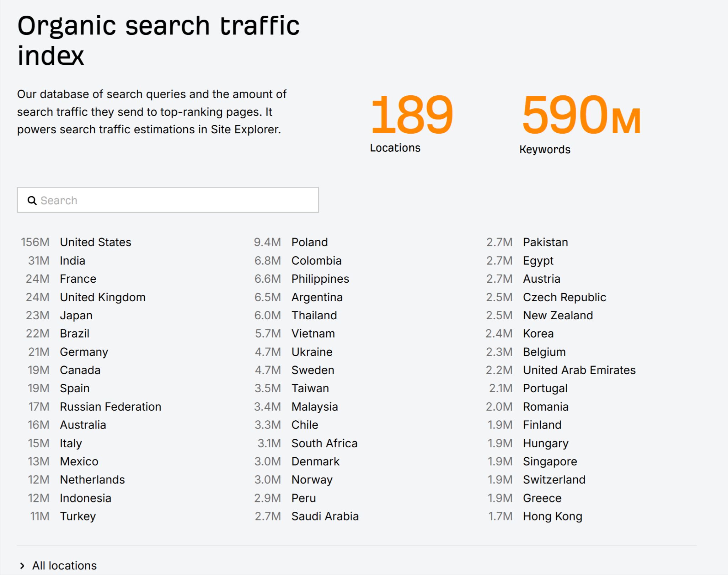Open the Colombia traffic listing
The width and height of the screenshot is (728, 575).
pos(316,261)
